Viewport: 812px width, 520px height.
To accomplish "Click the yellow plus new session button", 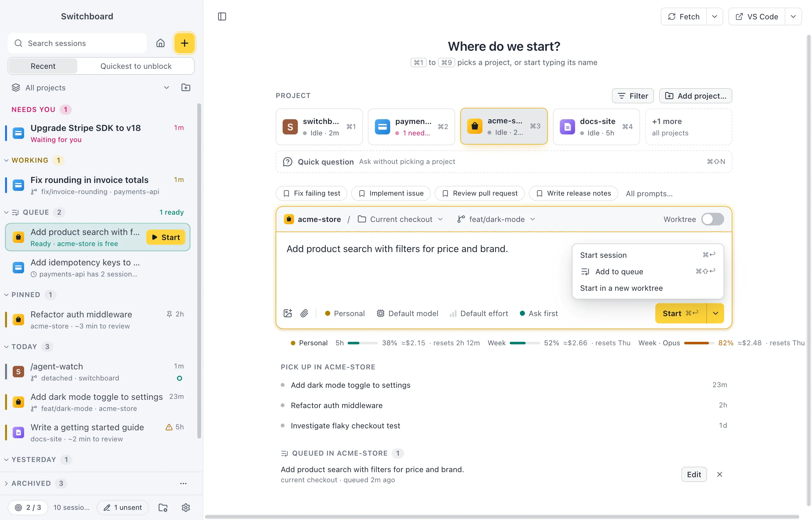I will tap(184, 43).
